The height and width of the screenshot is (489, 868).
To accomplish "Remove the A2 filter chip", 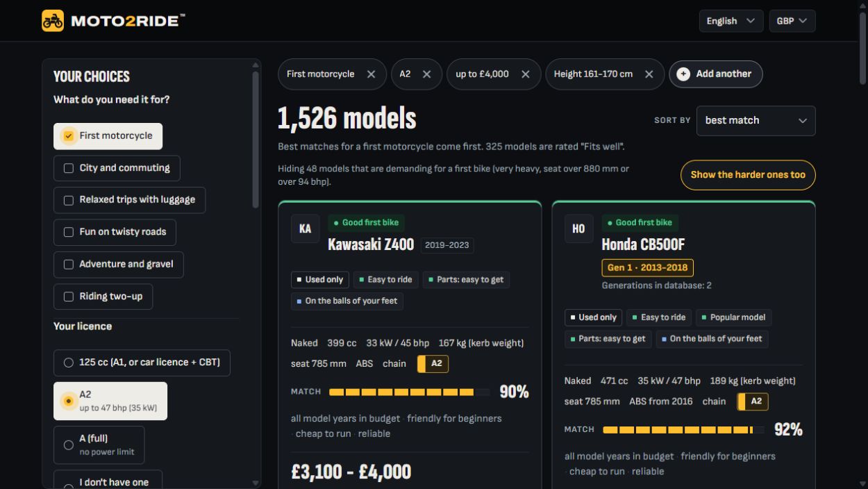I will [x=427, y=74].
